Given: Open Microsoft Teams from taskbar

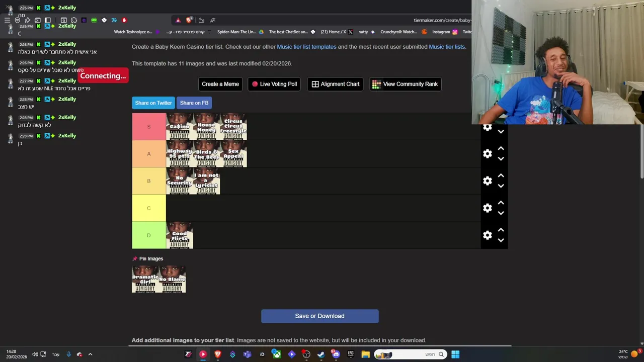Looking at the screenshot, I should point(247,354).
